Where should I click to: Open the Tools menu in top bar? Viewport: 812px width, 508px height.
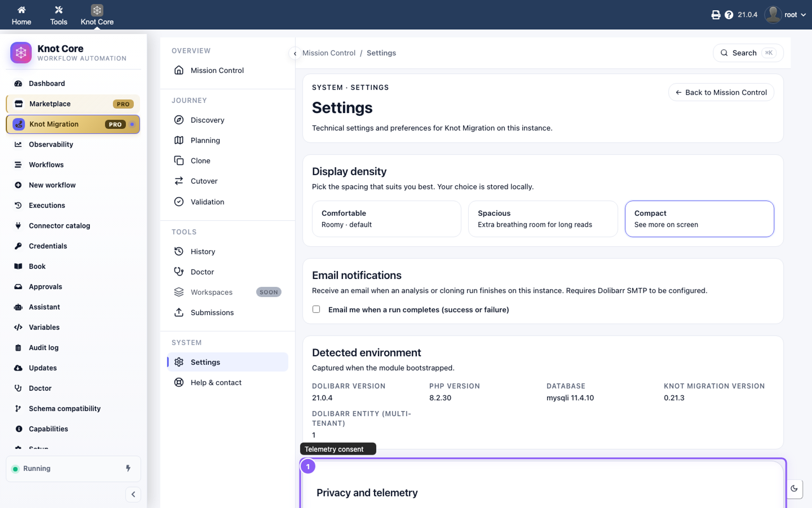pos(59,16)
